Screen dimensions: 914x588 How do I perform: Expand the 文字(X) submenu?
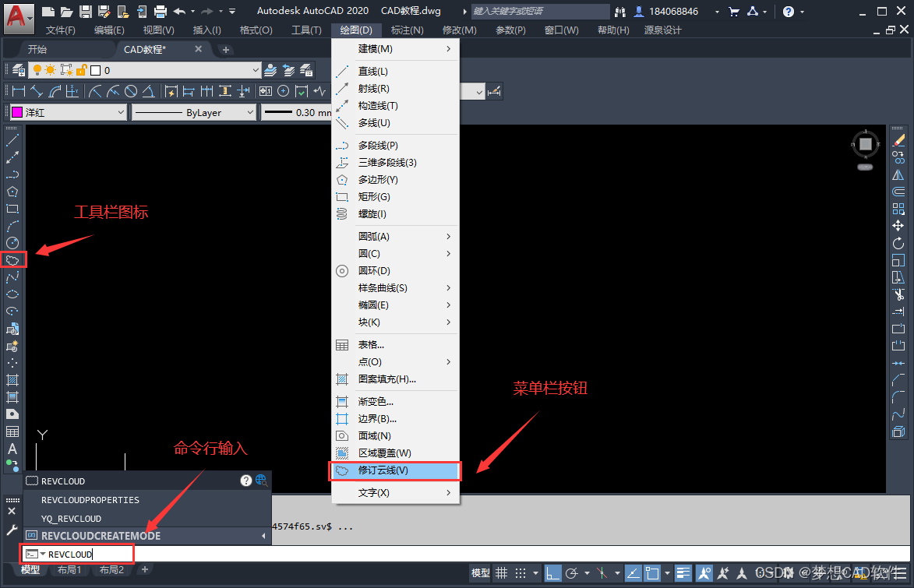(396, 492)
